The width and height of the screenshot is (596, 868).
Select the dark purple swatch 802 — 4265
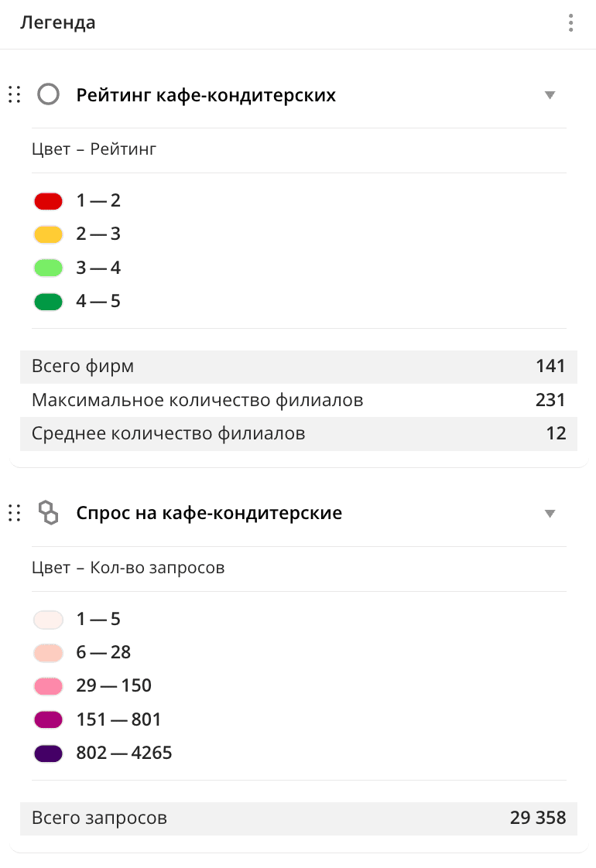(48, 753)
